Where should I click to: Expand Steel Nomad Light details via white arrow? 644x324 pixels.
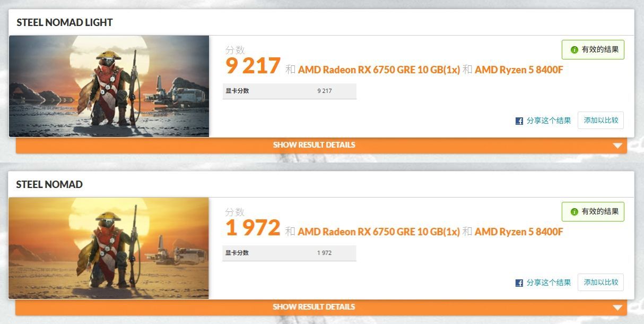617,146
